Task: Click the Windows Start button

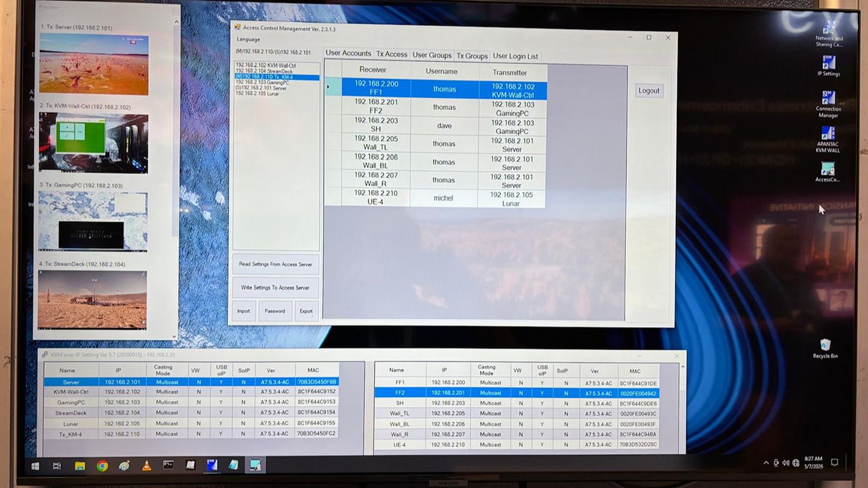Action: coord(36,466)
